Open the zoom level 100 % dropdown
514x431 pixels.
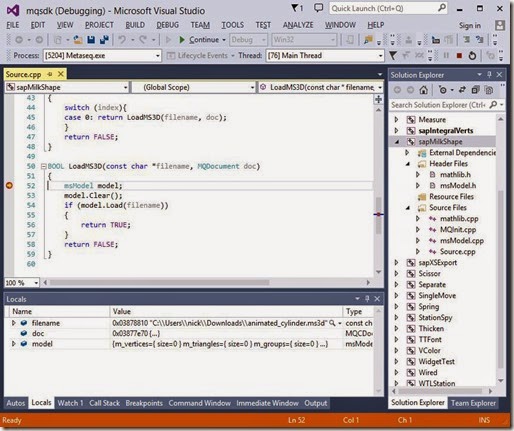pos(36,283)
